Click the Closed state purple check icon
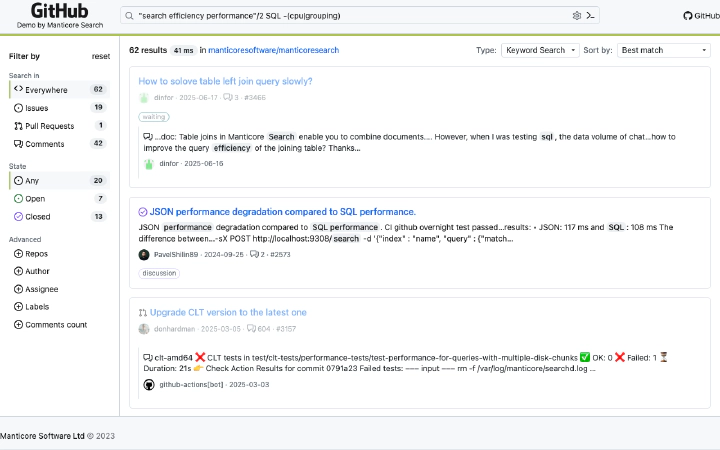 (x=18, y=217)
